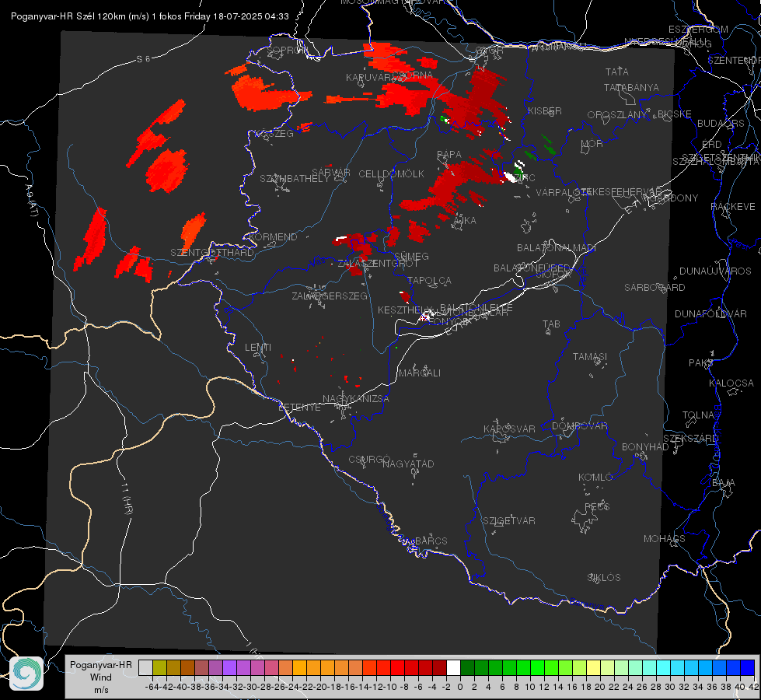
Task: Click the KOMLO city label
Action: point(595,478)
